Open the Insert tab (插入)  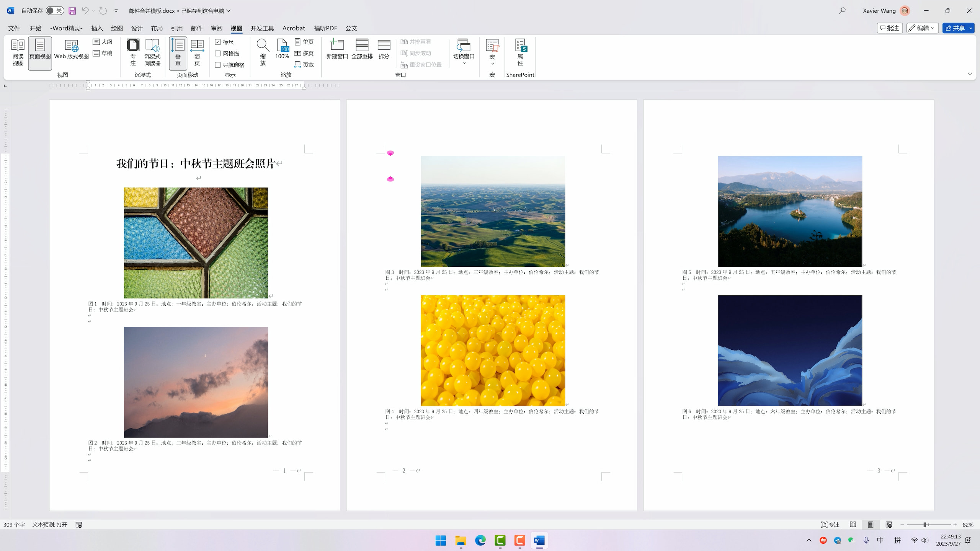click(x=97, y=28)
